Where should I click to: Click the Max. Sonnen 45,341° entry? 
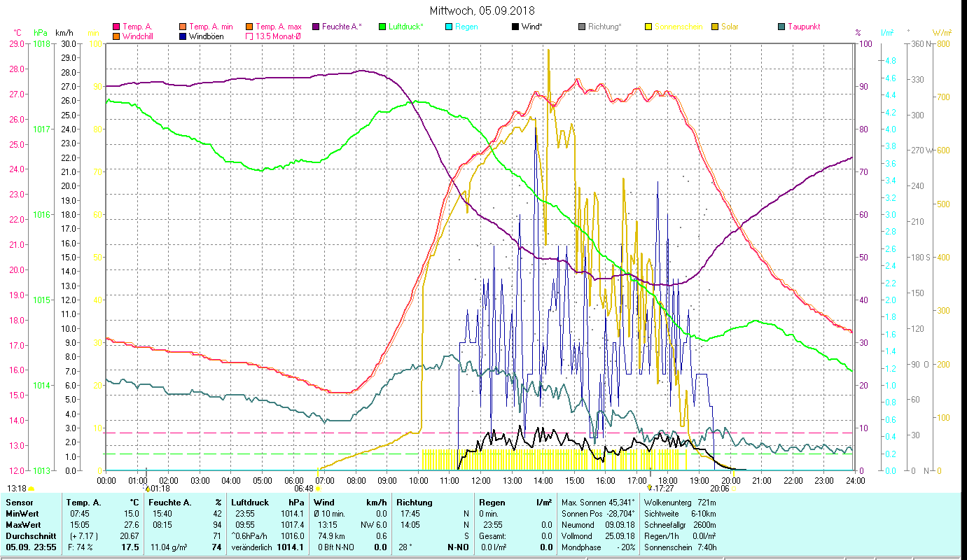tap(599, 503)
